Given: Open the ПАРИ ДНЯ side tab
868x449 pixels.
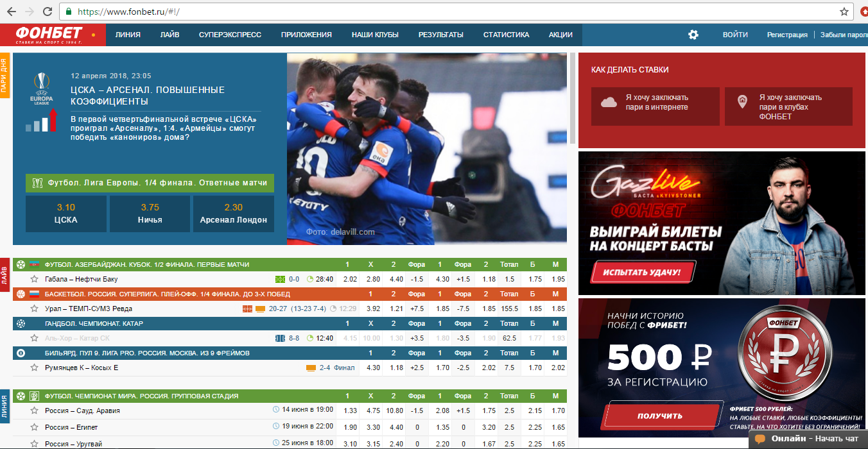Looking at the screenshot, I should coord(4,76).
